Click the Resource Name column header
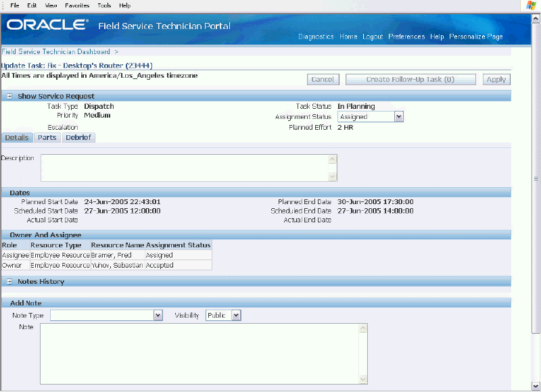This screenshot has width=541, height=392. (117, 245)
